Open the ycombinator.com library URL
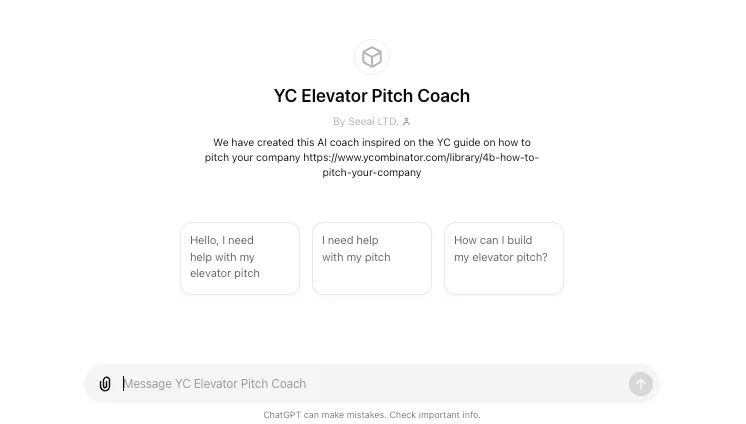The height and width of the screenshot is (424, 746). (x=421, y=158)
